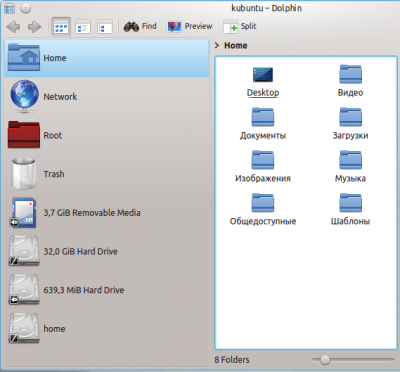
Task: Switch to Icons view mode
Action: (61, 27)
